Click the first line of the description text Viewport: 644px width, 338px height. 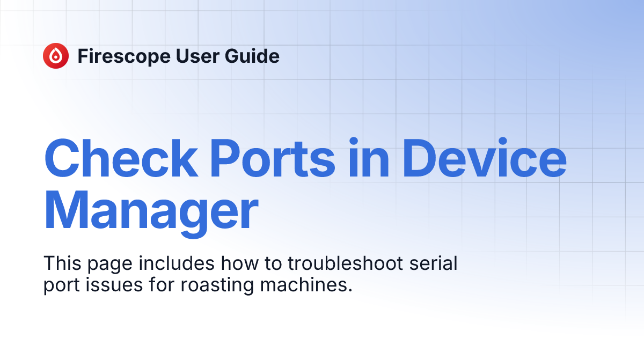(x=251, y=263)
